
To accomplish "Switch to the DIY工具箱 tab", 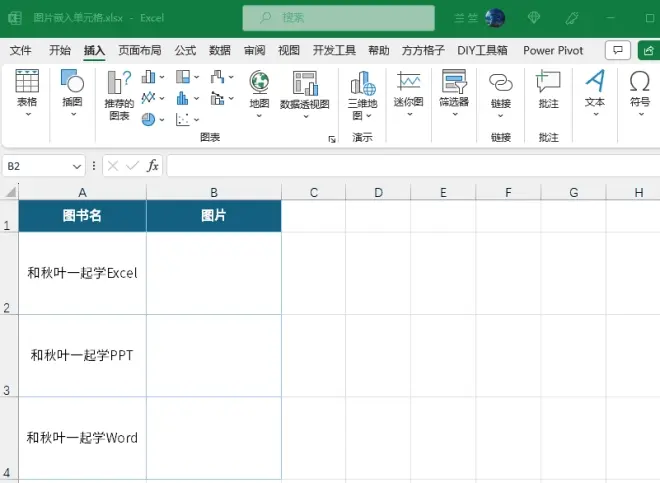I will pyautogui.click(x=482, y=51).
